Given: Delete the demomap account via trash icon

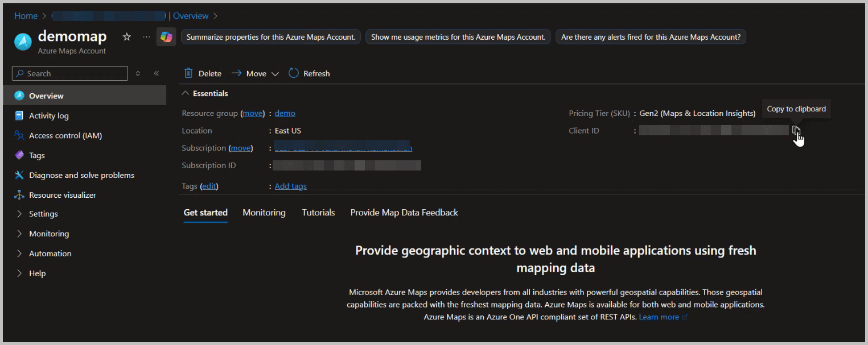Looking at the screenshot, I should 188,73.
